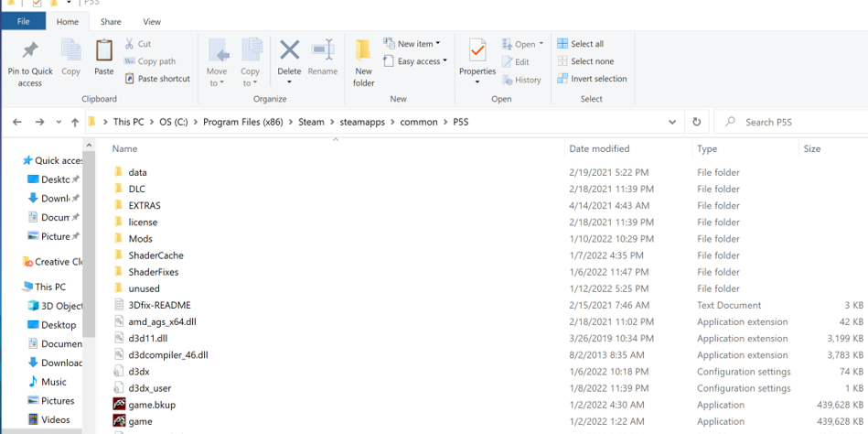Sort by the Name column

point(124,148)
